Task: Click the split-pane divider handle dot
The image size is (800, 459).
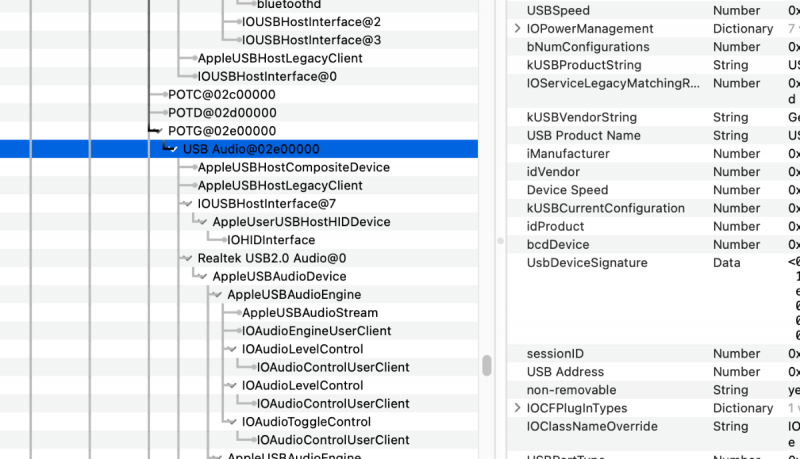Action: click(501, 241)
